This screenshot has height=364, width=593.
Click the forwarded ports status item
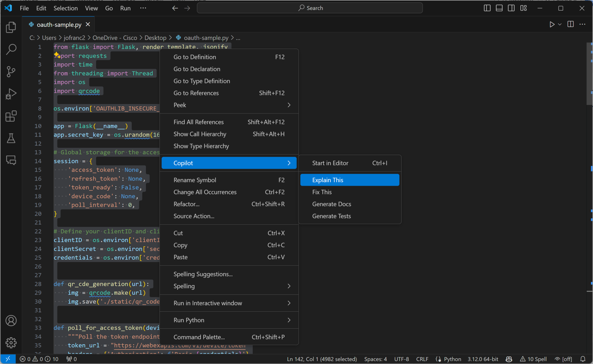pos(72,359)
